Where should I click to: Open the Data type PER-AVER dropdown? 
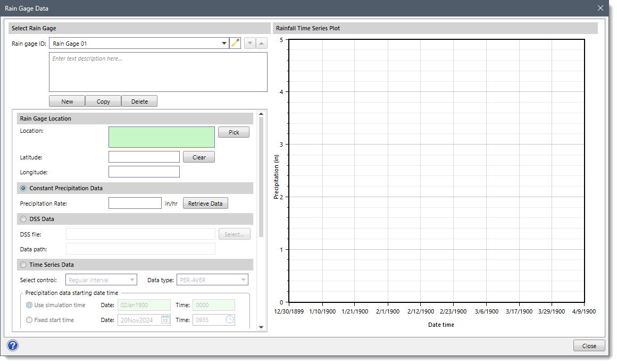244,280
